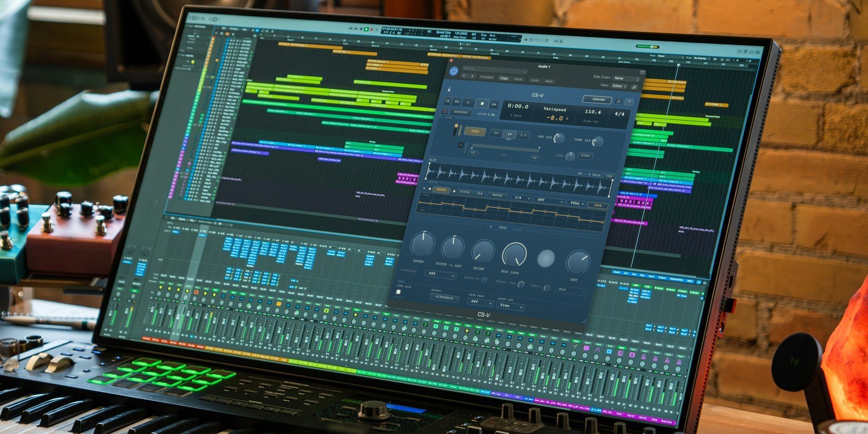Open the Side Chain dropdown set to None
Screen dimensions: 868x434
tap(626, 79)
